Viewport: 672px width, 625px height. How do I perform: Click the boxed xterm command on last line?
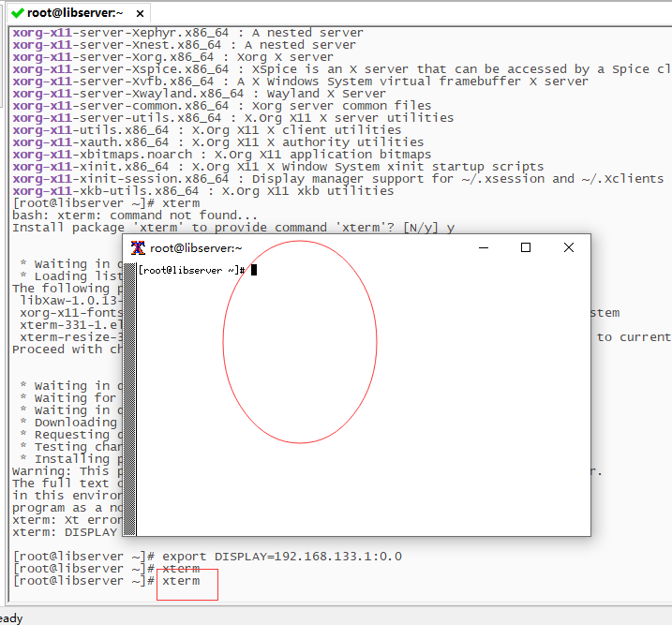pos(181,581)
